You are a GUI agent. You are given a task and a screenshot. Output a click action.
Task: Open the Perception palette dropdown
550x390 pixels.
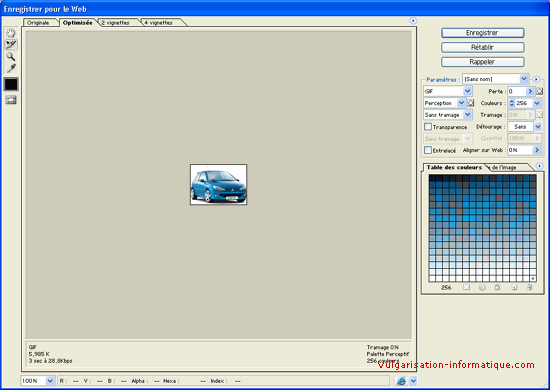(x=444, y=103)
